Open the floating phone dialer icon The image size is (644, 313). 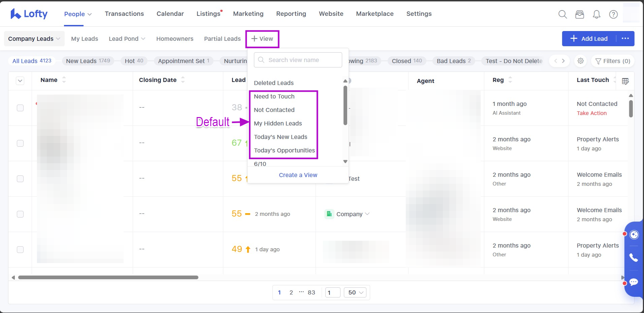[634, 258]
